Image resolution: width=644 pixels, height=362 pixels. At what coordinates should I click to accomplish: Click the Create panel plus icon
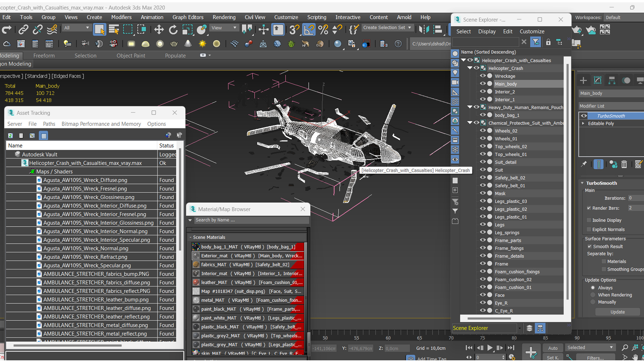coord(583,80)
